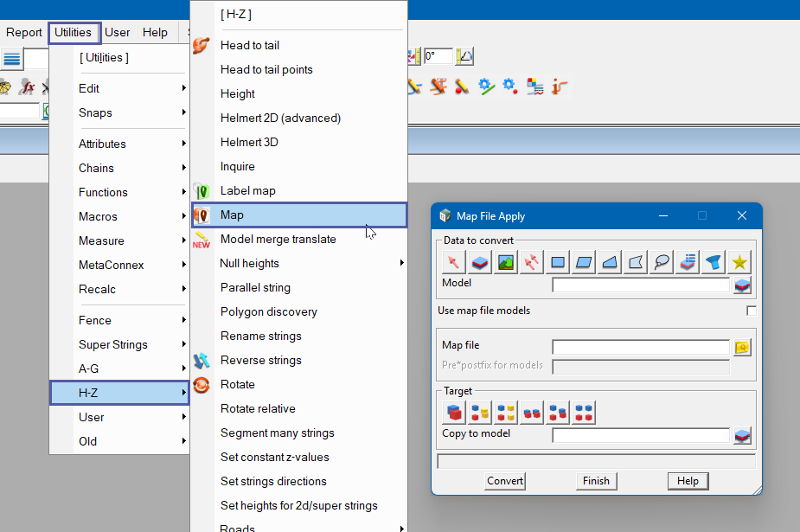Enable the Use map file models checkbox
The image size is (800, 532).
tap(751, 311)
